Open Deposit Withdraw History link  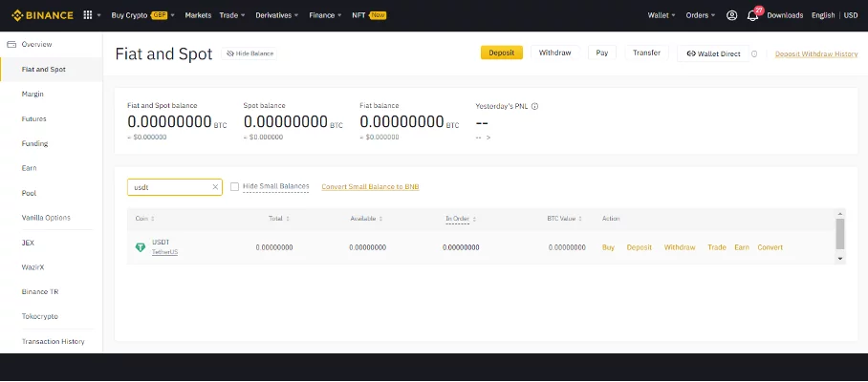tap(816, 54)
